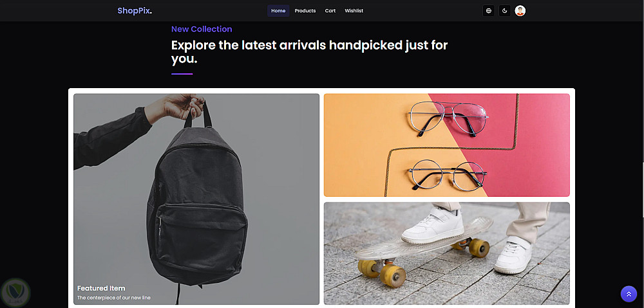
Task: Click the purple underline accent bar
Action: click(182, 74)
